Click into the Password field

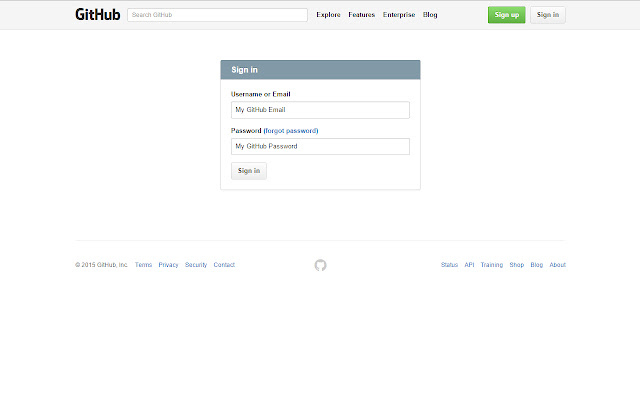(x=320, y=147)
